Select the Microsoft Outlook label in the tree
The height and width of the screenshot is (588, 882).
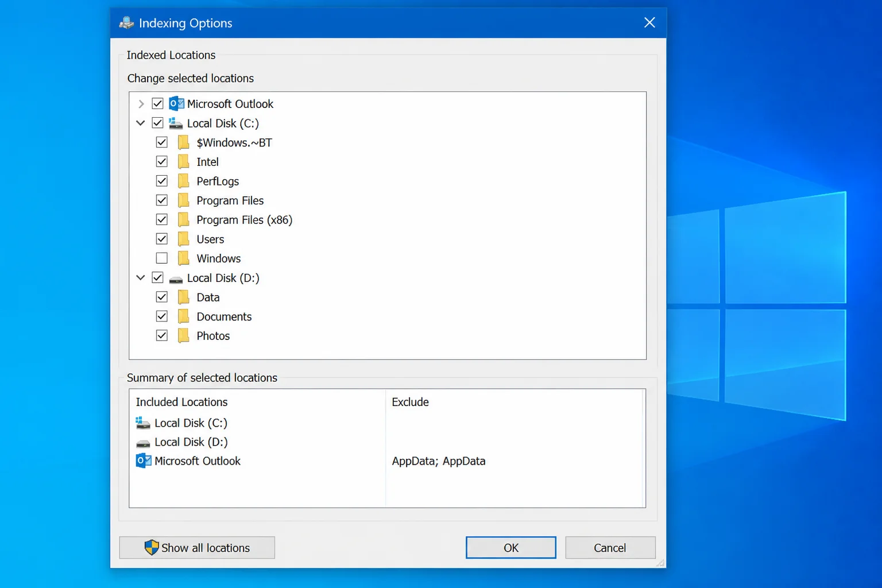[x=230, y=104]
